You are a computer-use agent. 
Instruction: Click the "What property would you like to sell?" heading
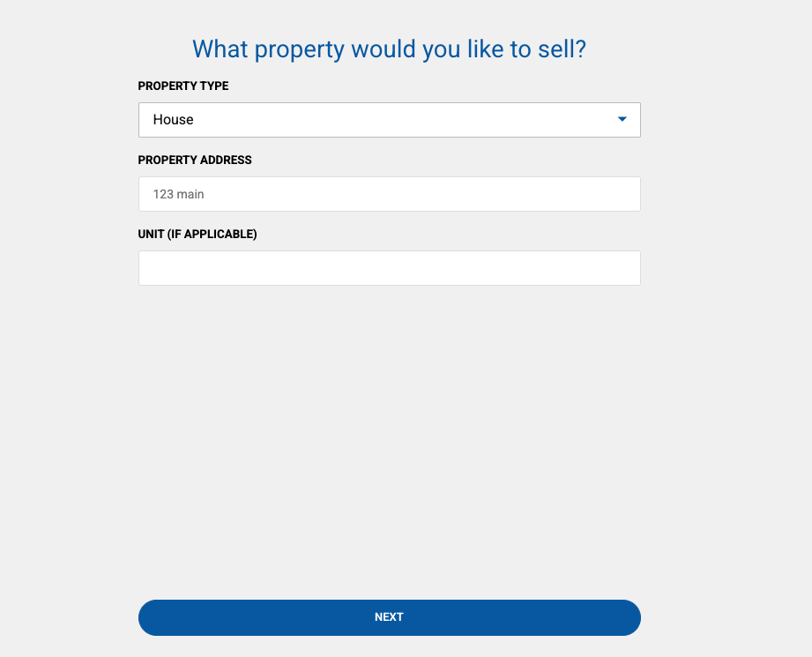pos(389,49)
